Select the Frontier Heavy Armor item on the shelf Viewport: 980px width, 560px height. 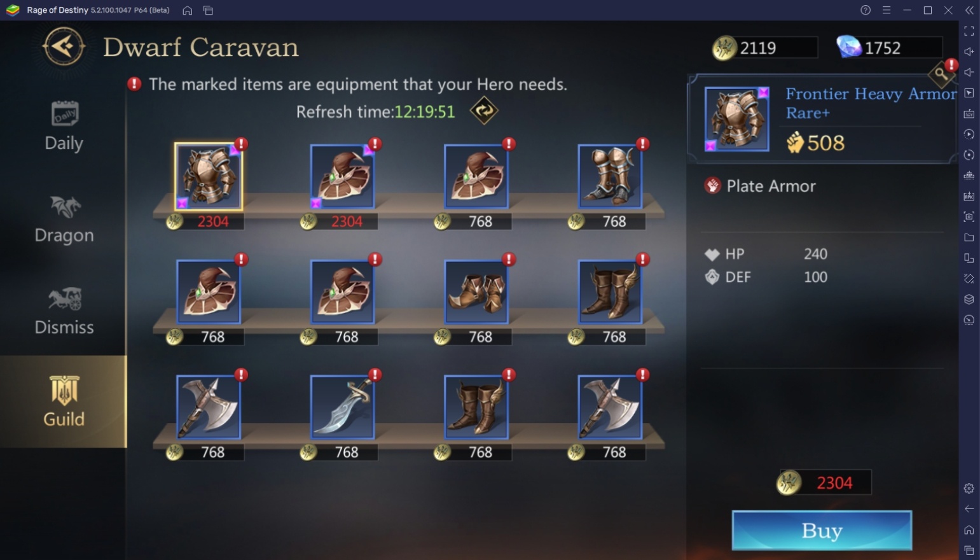click(x=209, y=177)
